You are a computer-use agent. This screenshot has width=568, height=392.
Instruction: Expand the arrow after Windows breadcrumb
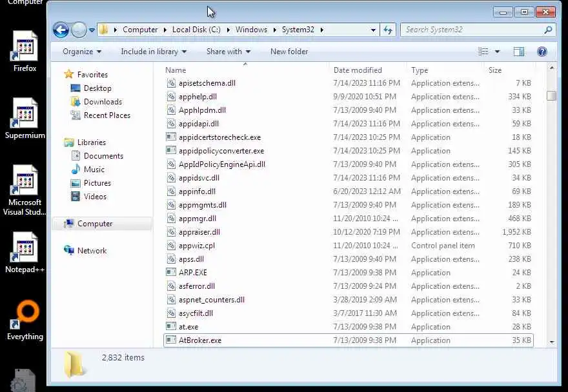[274, 30]
